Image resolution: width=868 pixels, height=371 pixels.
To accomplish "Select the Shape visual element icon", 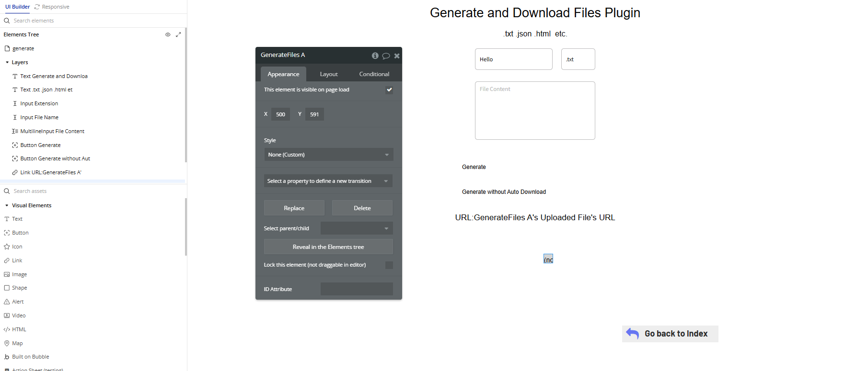I will [7, 288].
